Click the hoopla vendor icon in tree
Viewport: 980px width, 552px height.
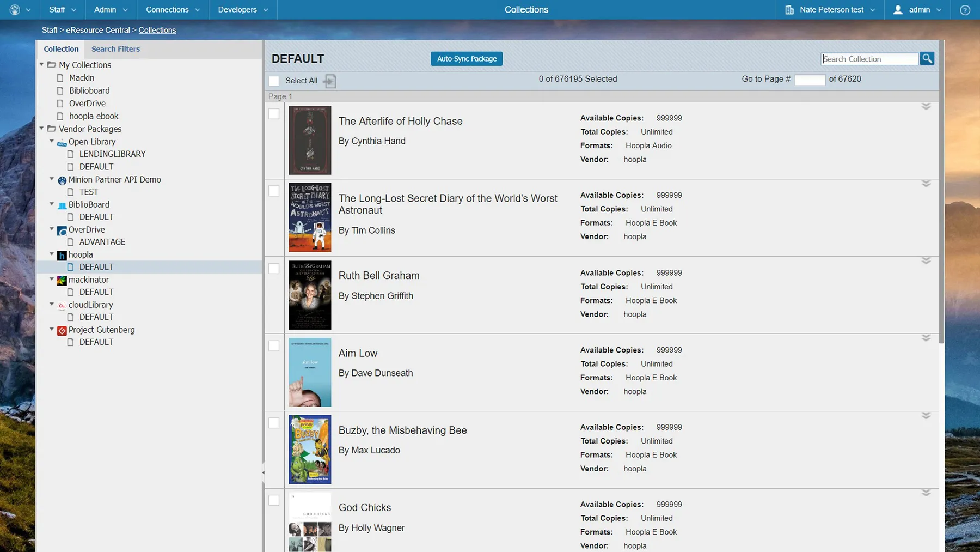(x=62, y=255)
